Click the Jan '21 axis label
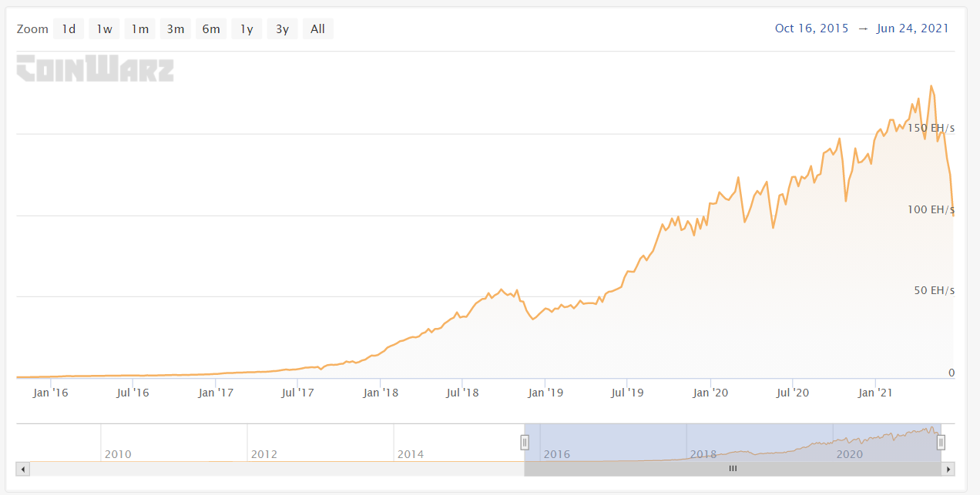 tap(875, 393)
